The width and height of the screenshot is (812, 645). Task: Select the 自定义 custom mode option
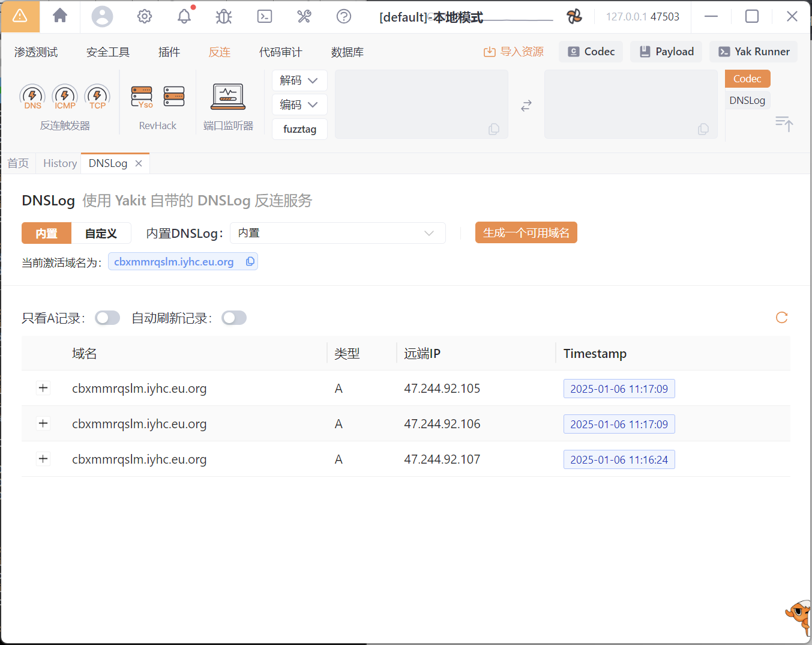pyautogui.click(x=101, y=233)
